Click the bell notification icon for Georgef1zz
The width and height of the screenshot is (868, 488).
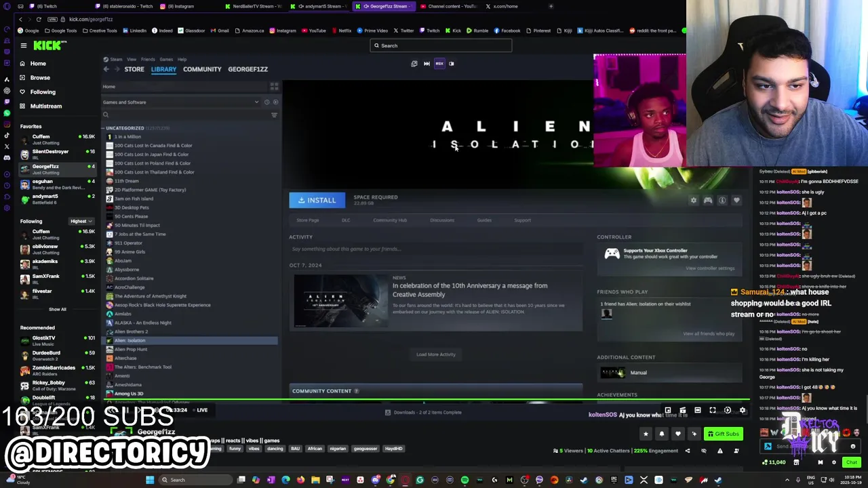pyautogui.click(x=662, y=434)
